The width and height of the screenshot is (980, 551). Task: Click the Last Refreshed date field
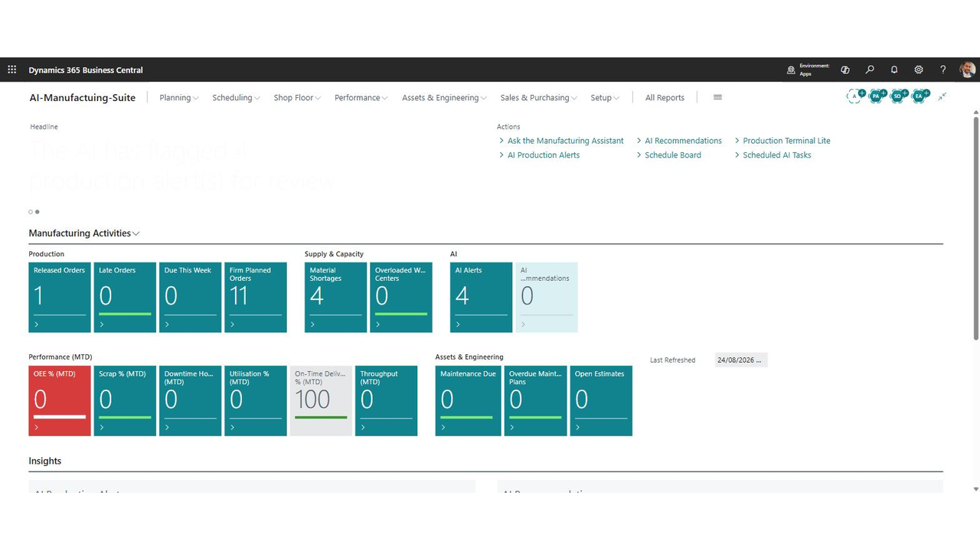click(x=741, y=360)
